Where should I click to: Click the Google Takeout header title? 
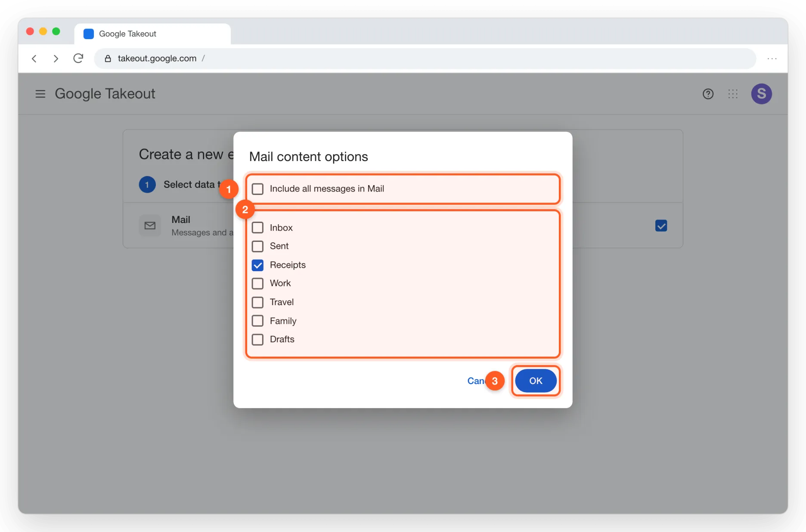(x=105, y=94)
